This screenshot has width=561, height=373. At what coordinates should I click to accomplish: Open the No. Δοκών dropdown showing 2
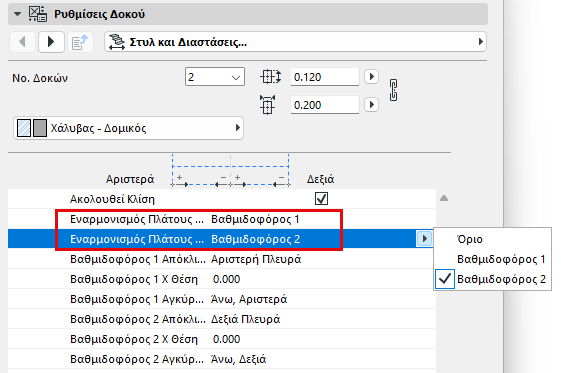pos(215,77)
